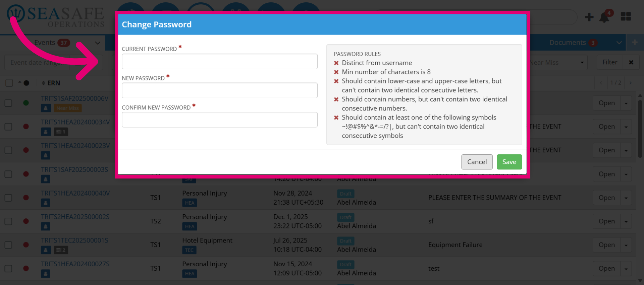
Task: Click person icon under TRITS1TEC202500001S
Action: [x=46, y=250]
